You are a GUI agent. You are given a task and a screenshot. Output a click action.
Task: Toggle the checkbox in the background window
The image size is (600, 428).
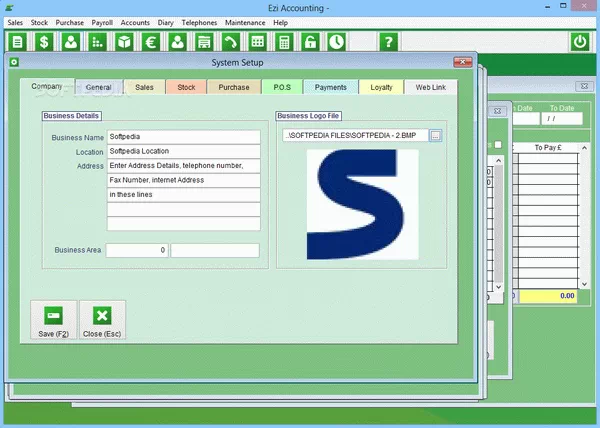[x=498, y=146]
